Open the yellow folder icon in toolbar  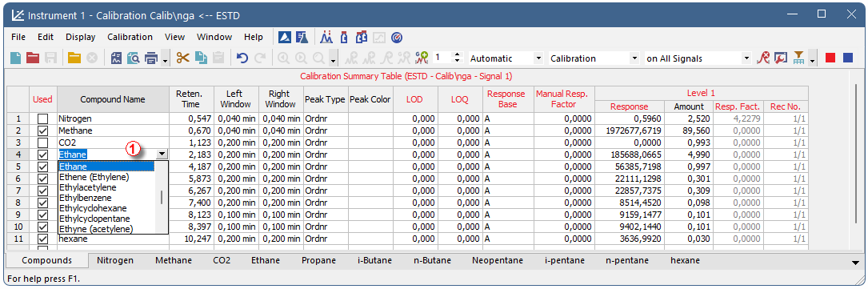click(74, 58)
